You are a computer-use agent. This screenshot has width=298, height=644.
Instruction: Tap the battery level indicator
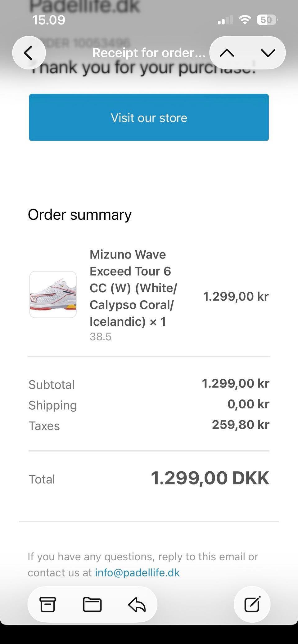[267, 20]
